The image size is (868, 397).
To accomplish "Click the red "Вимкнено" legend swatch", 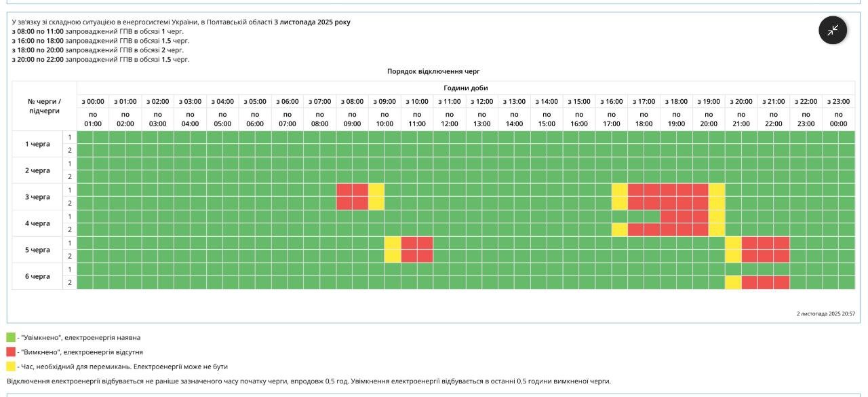I will pyautogui.click(x=11, y=352).
